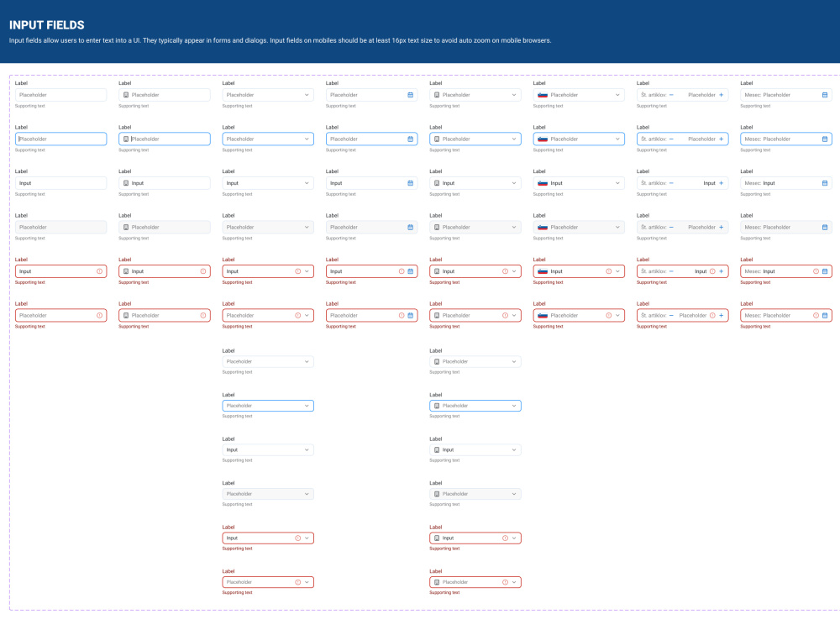Click the plain disabled gray 'Placeholder' text field
Viewport: 840px width, 630px height.
[60, 227]
